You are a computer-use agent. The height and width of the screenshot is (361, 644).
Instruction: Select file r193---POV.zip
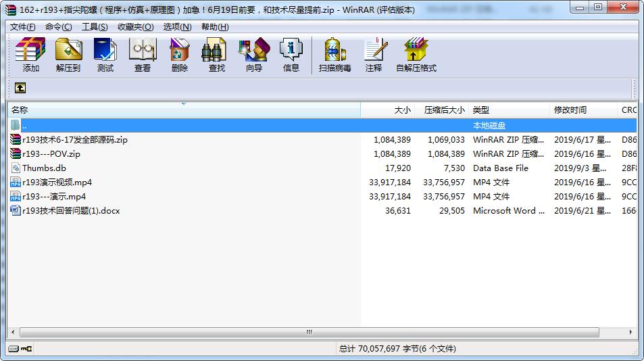[x=51, y=154]
